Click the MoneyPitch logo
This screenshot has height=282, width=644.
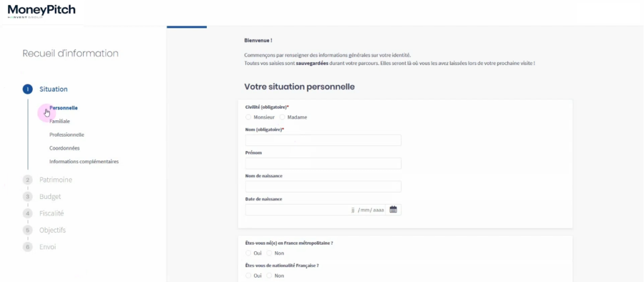tap(42, 11)
